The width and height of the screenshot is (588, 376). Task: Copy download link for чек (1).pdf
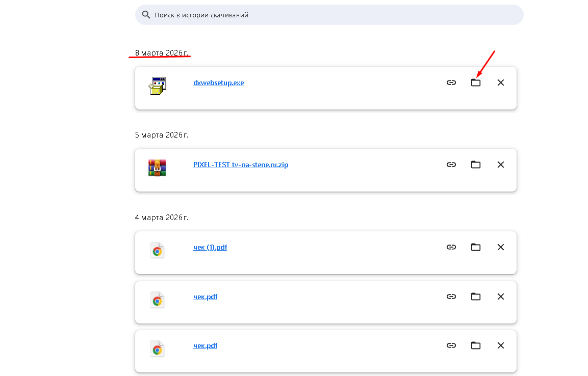[x=451, y=247]
